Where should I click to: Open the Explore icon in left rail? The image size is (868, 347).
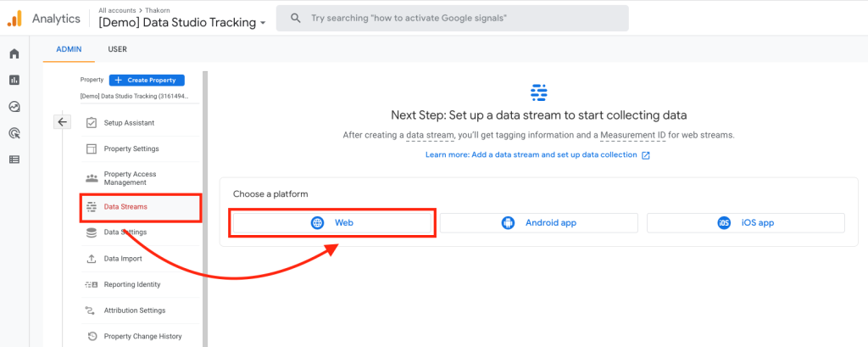[x=14, y=106]
